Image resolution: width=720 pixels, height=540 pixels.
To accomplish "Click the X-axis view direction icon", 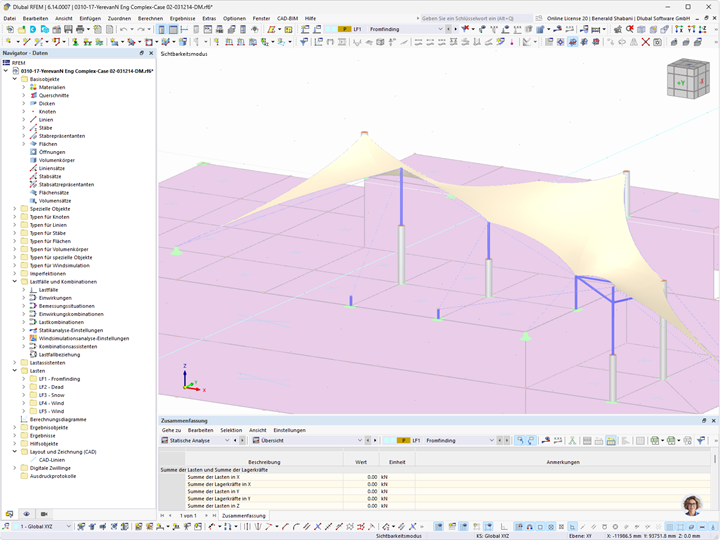I will coord(679,29).
